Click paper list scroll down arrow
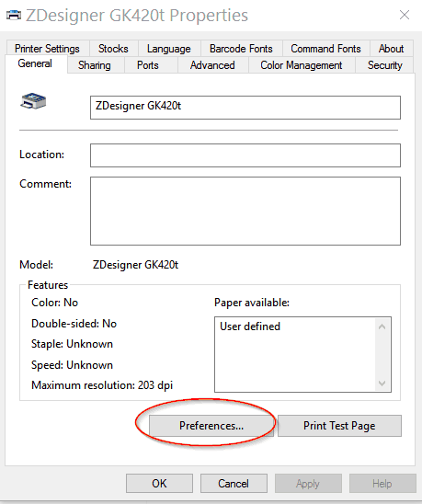422x504 pixels. [x=382, y=384]
